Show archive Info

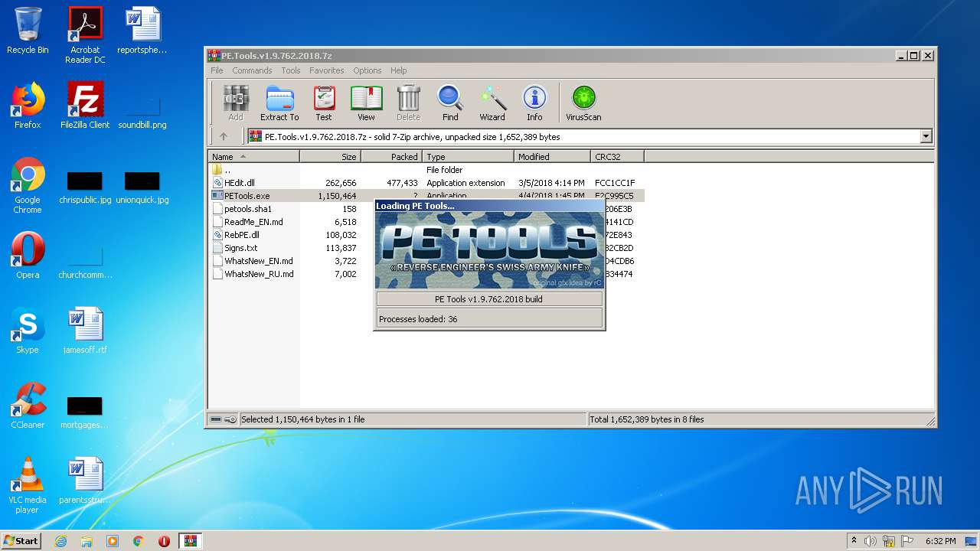pyautogui.click(x=534, y=103)
